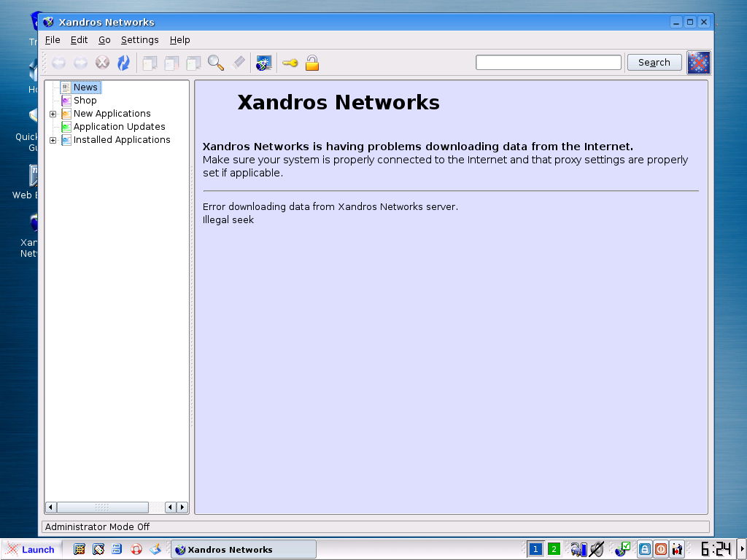Click the Stop toolbar icon

coord(102,63)
